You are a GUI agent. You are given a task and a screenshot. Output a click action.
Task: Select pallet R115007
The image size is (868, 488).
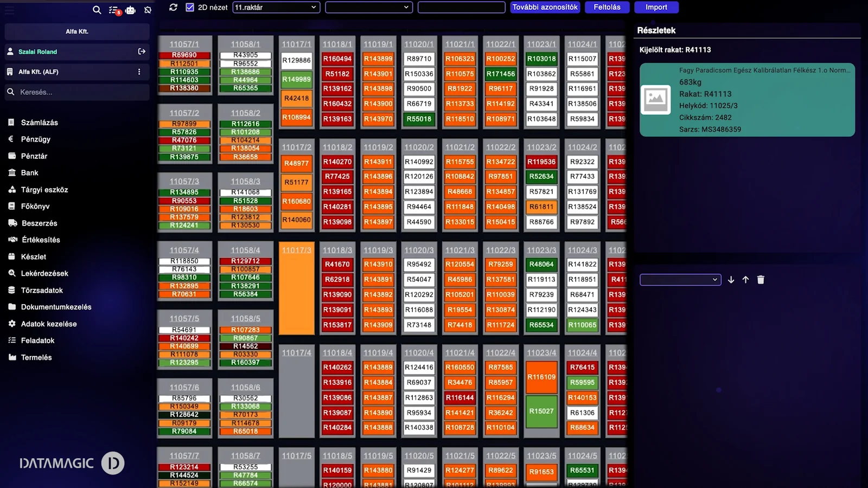pyautogui.click(x=583, y=59)
